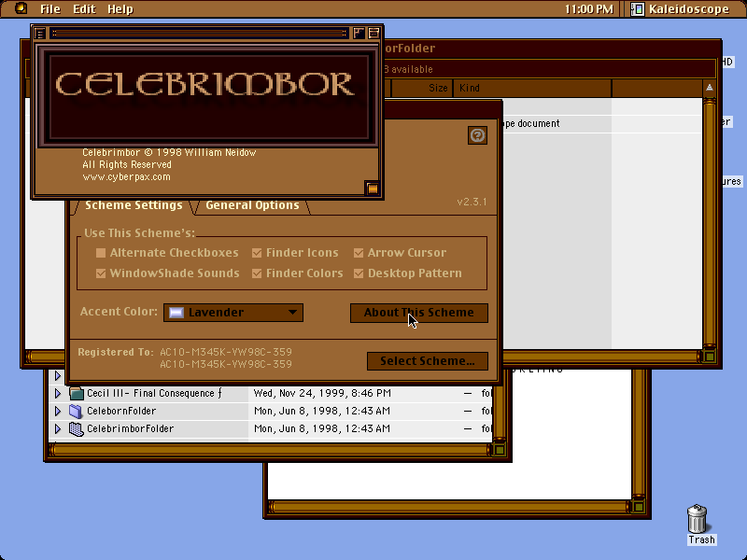This screenshot has height=560, width=747.
Task: Open the Help menu
Action: click(120, 9)
